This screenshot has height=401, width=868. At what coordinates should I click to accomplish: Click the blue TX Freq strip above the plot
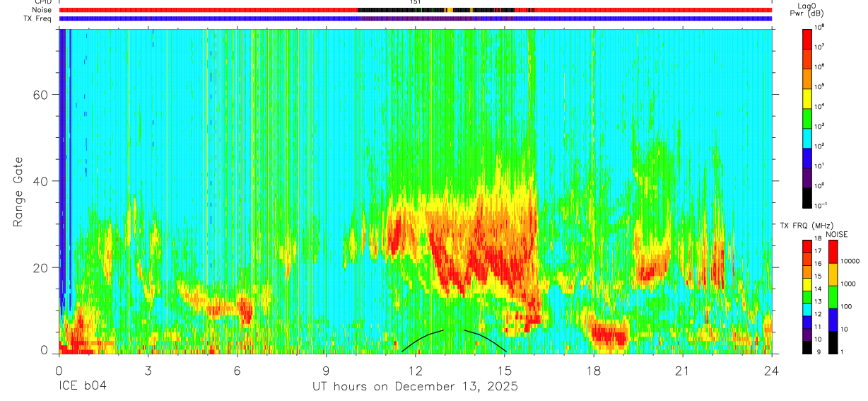[x=415, y=19]
